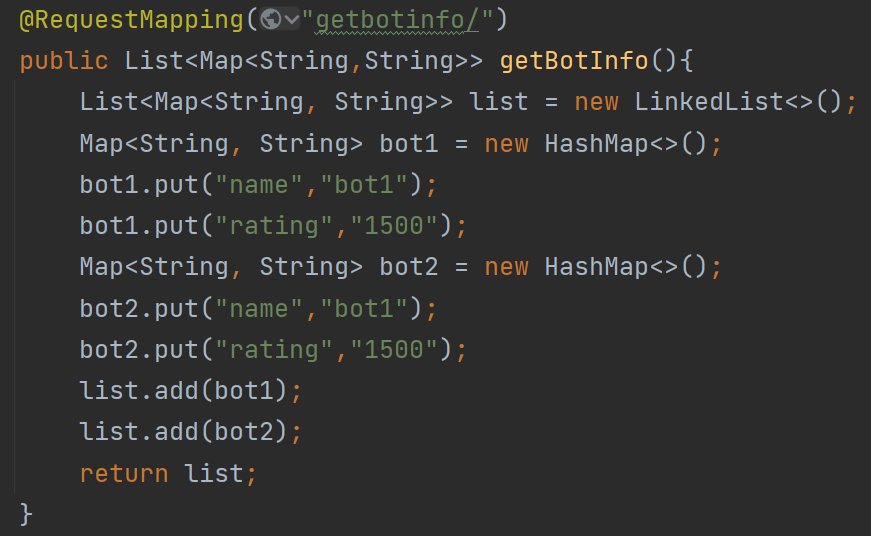Place cursor on the list.add(bot2) line
871x536 pixels.
(190, 431)
